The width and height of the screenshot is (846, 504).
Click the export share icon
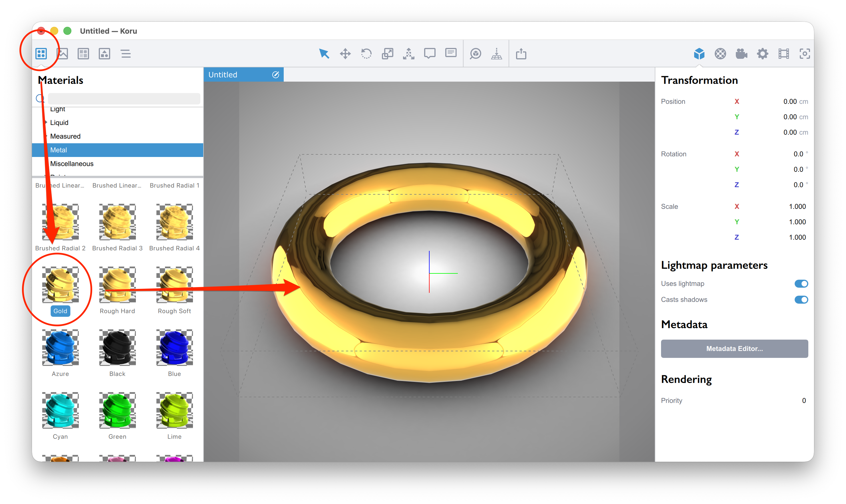[521, 54]
